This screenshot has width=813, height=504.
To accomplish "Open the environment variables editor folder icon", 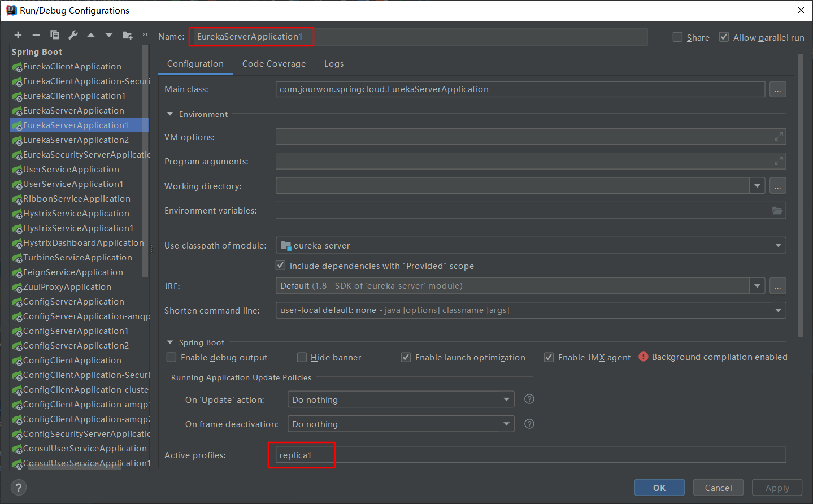I will point(778,210).
